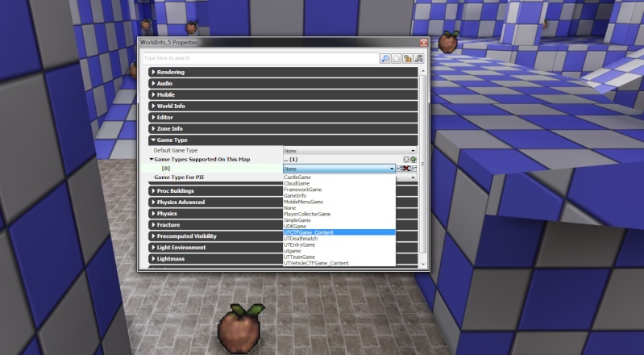Choose UDKGame from the list

pos(339,226)
